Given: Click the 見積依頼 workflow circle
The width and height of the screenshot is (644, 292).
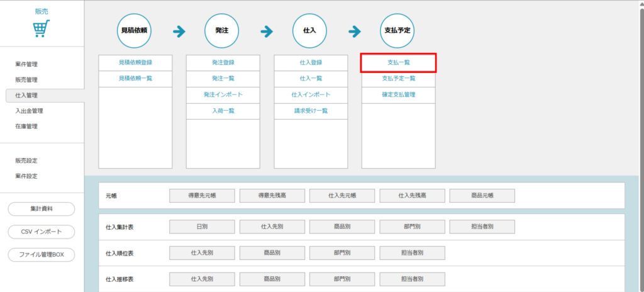Looking at the screenshot, I should click(135, 30).
